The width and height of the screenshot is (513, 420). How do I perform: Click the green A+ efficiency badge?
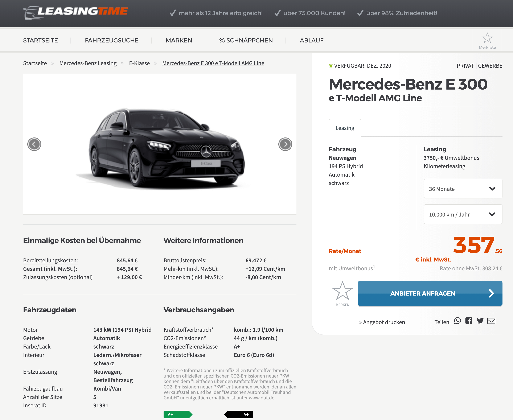pos(178,415)
